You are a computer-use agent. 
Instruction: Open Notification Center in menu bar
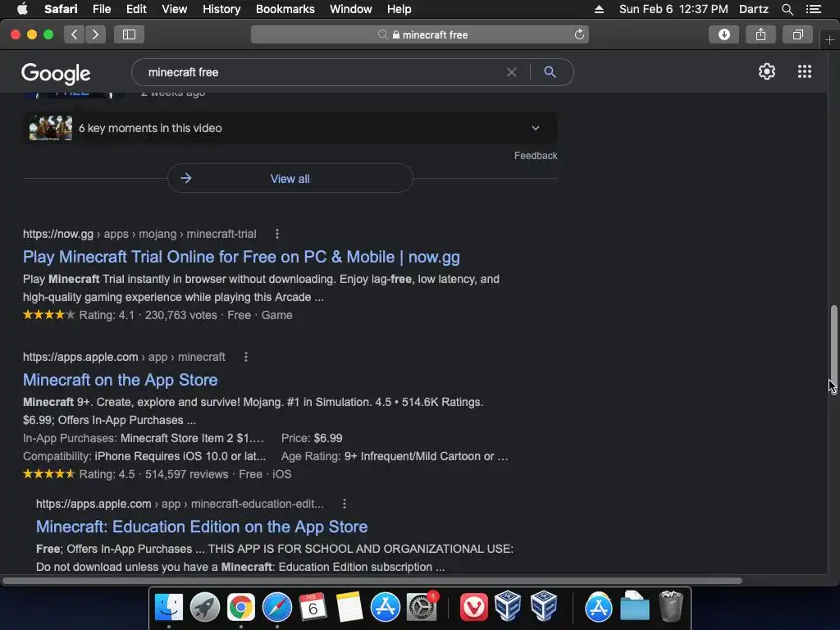[814, 9]
